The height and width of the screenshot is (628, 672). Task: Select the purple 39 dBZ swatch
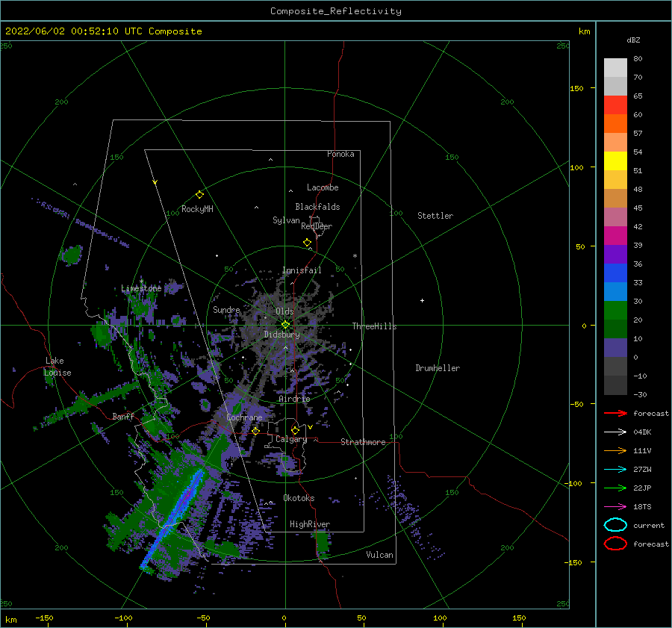tap(615, 255)
